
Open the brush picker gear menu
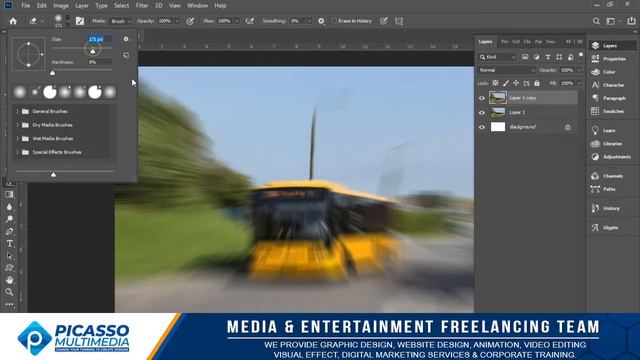[126, 39]
